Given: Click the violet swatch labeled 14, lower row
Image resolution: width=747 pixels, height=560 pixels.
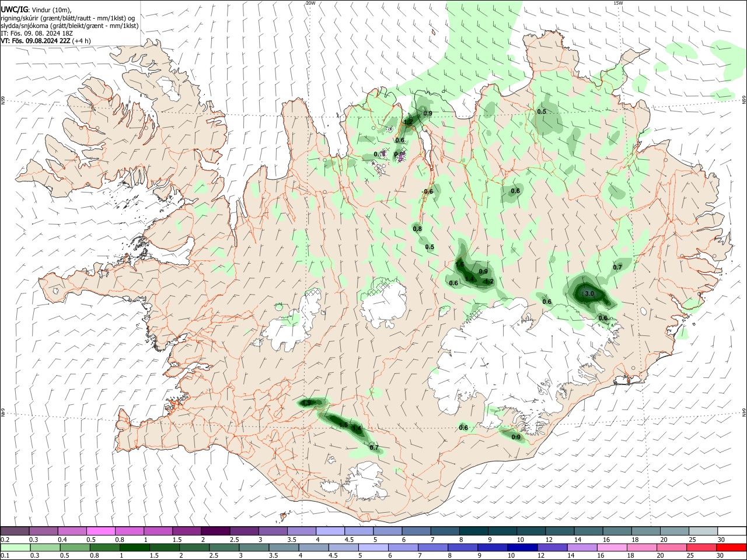Looking at the screenshot, I should (x=581, y=547).
